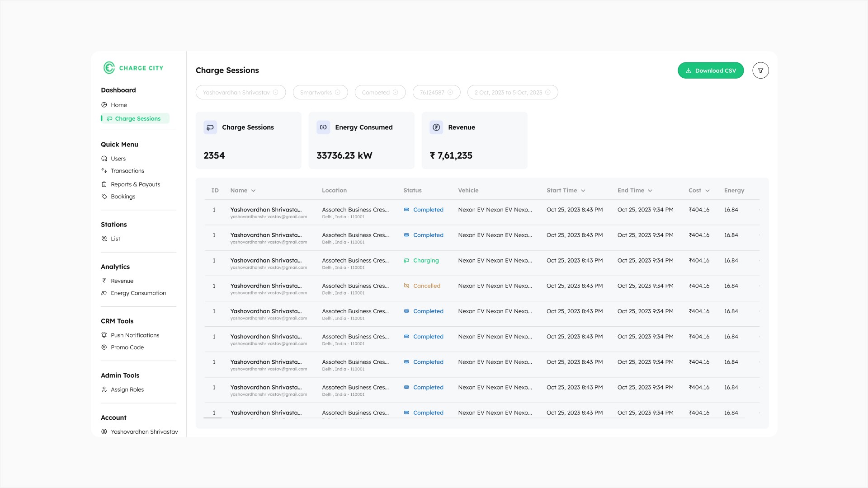Sort by the Cost column chevron
Image resolution: width=868 pixels, height=488 pixels.
(708, 191)
